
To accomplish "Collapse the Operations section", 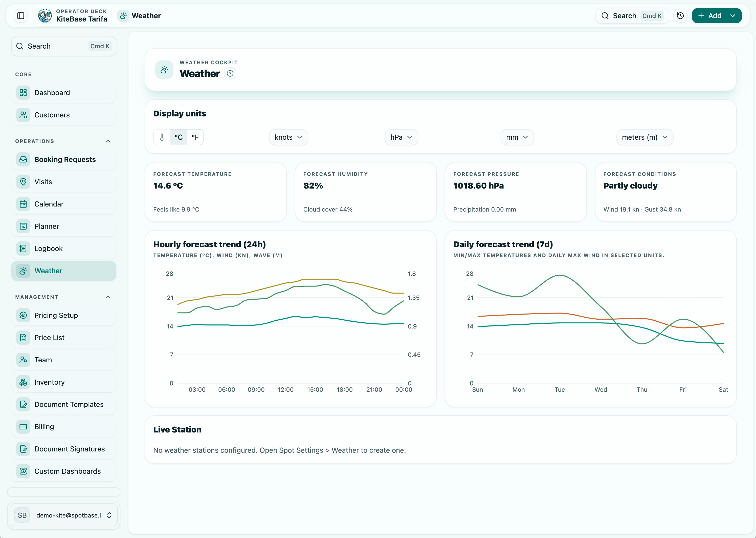I will [108, 141].
